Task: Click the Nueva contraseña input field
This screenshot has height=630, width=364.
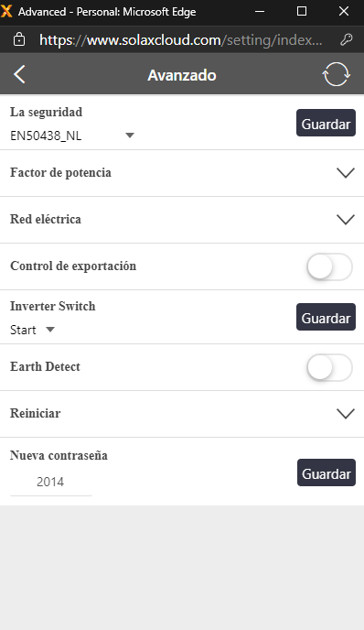Action: (x=51, y=482)
